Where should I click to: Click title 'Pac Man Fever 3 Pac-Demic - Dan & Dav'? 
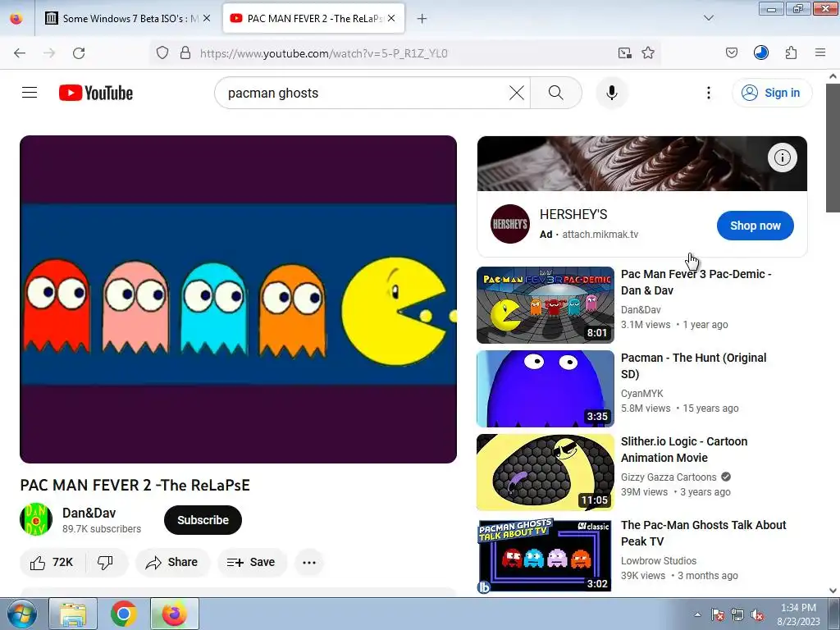696,282
